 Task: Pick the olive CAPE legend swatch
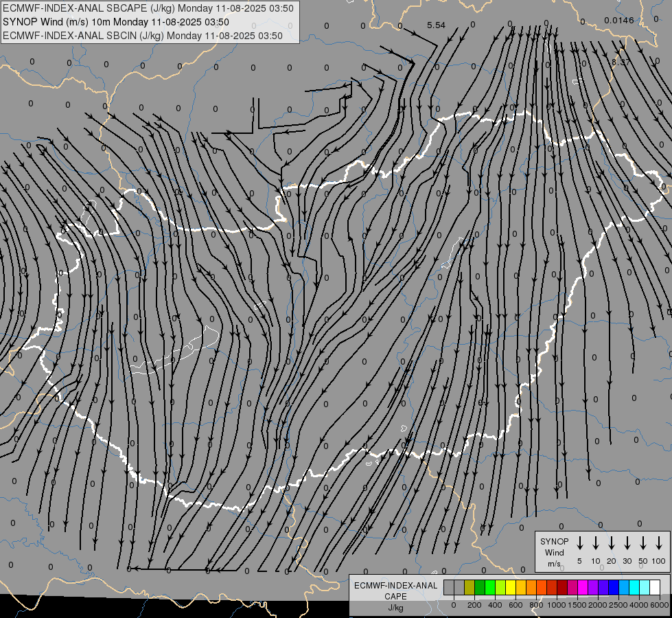click(x=470, y=587)
